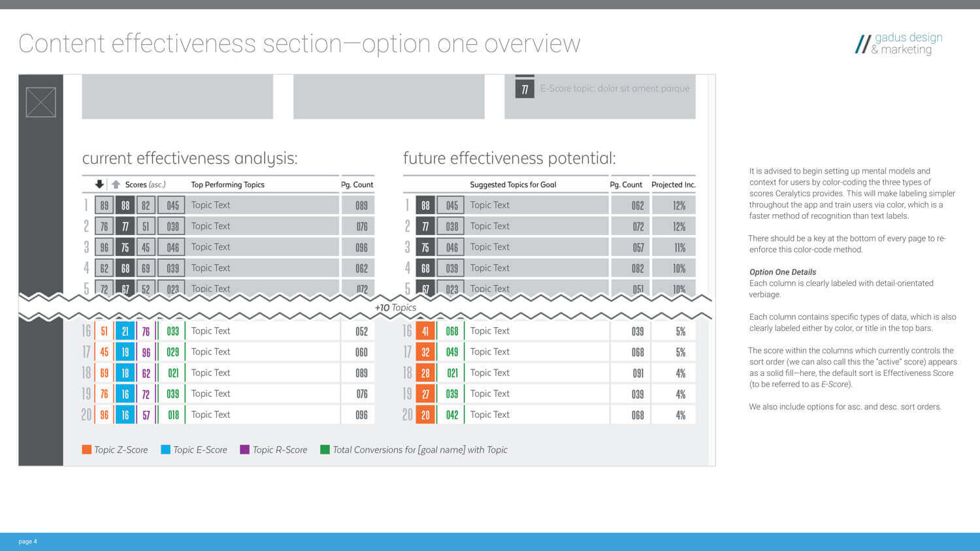
Task: Open Scores (asc.) sort order selector
Action: [x=145, y=184]
